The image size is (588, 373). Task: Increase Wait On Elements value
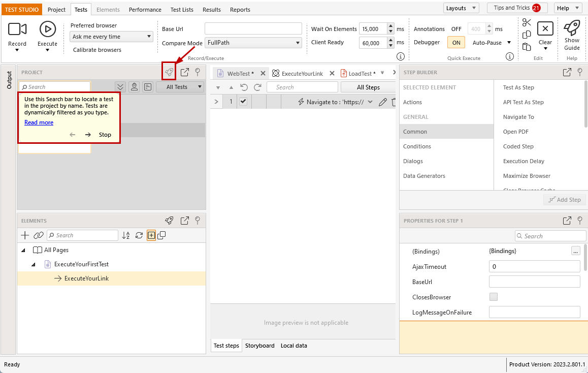[x=391, y=26]
